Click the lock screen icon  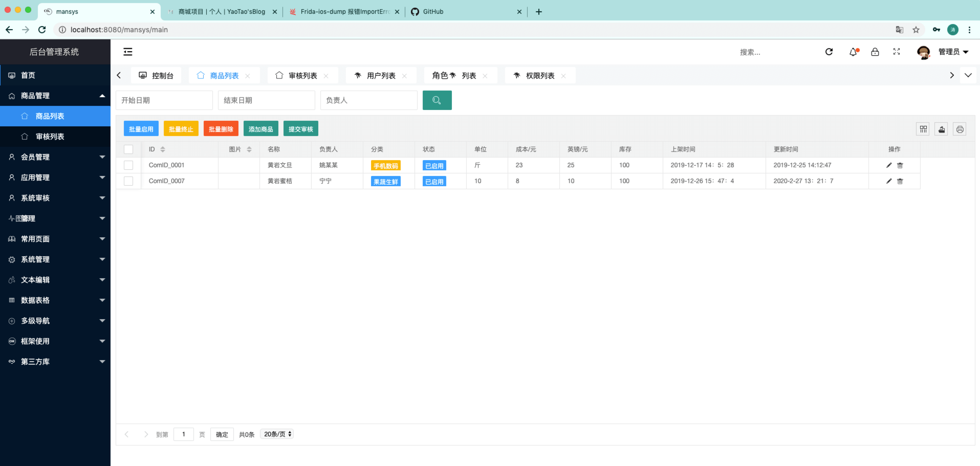click(x=875, y=52)
